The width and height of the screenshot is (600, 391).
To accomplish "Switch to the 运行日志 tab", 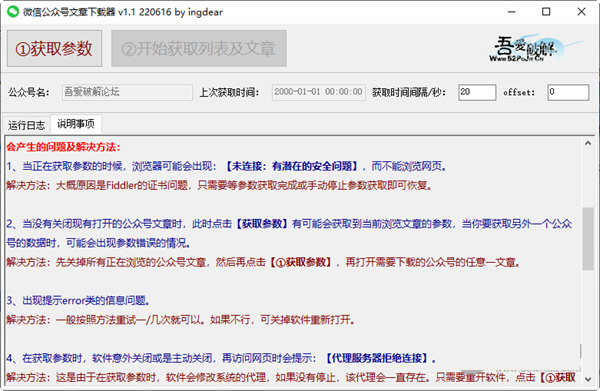I will tap(26, 125).
